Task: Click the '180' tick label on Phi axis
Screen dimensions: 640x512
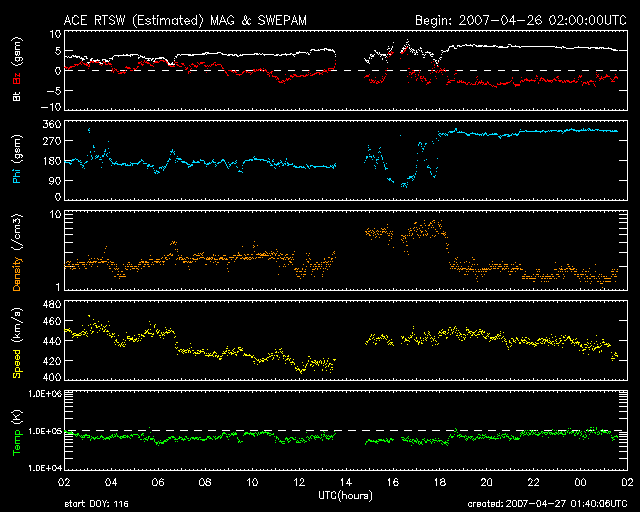Action: coord(52,161)
